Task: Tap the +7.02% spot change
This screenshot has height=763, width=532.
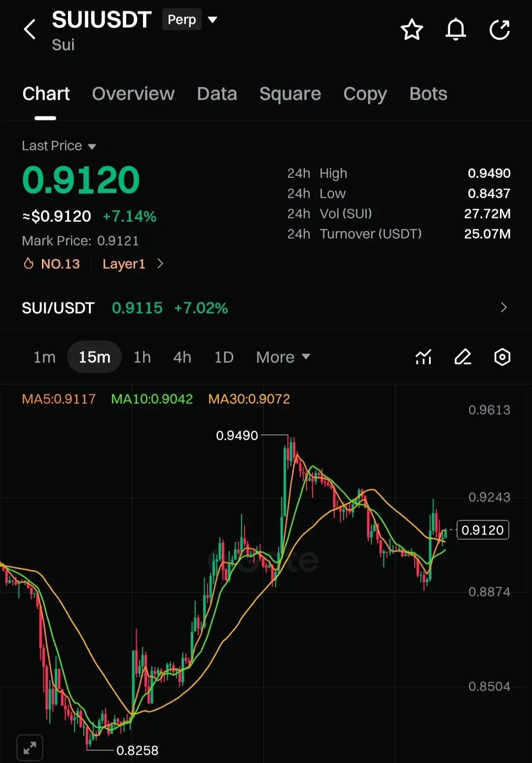Action: point(201,308)
